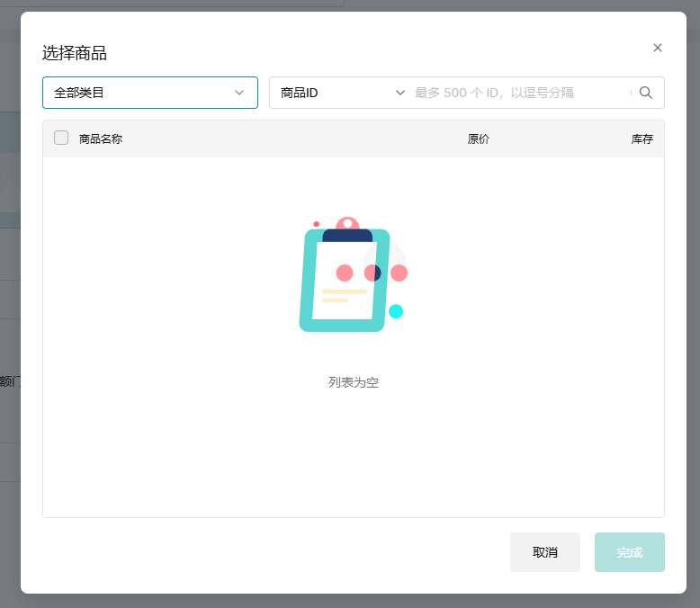Click the empty-list clipboard illustration
The height and width of the screenshot is (608, 700).
(346, 279)
